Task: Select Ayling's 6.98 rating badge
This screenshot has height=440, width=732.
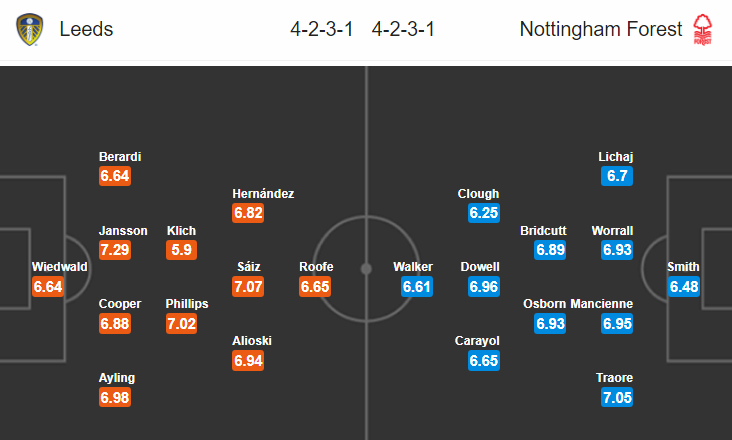Action: (x=115, y=398)
